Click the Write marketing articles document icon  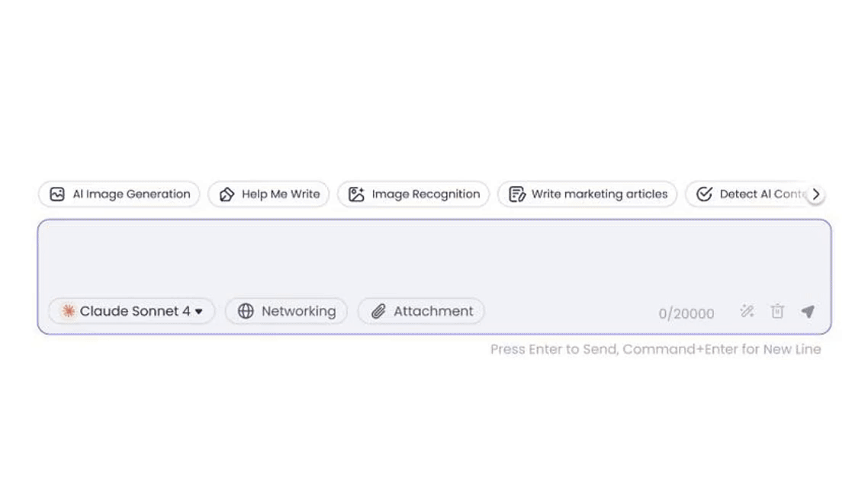[516, 194]
